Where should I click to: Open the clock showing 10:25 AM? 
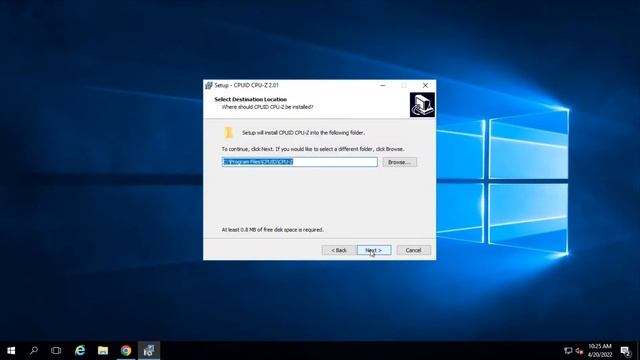[600, 351]
